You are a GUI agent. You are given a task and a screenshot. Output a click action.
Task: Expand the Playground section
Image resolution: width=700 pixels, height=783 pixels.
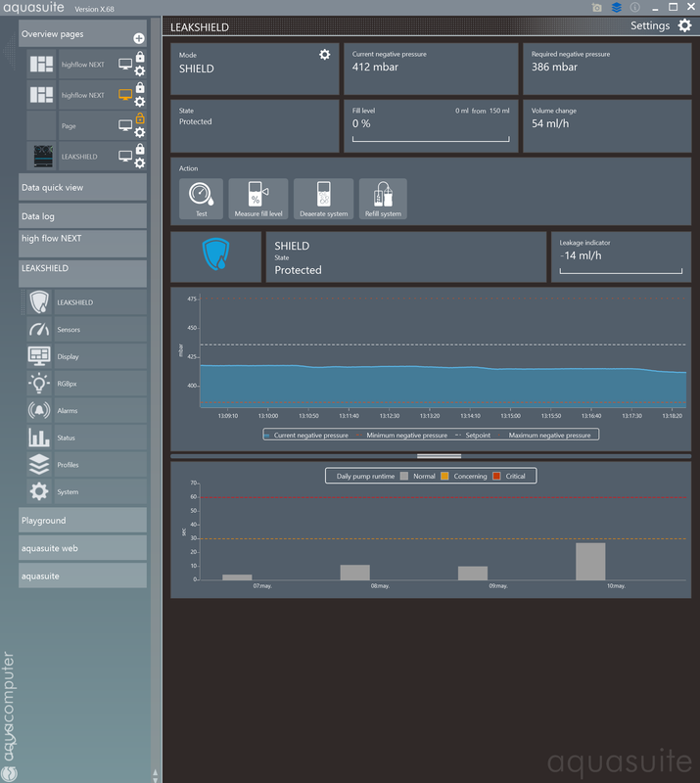[82, 521]
